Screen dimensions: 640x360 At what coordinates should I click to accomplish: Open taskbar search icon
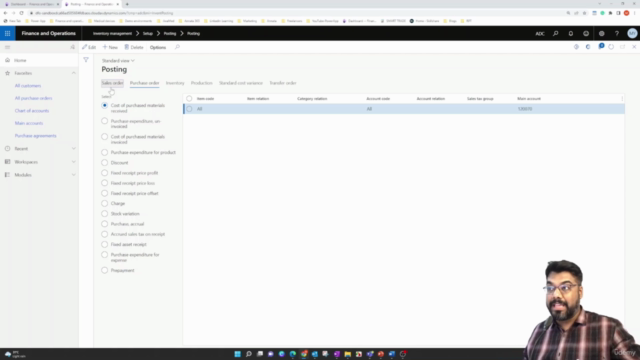click(x=249, y=354)
